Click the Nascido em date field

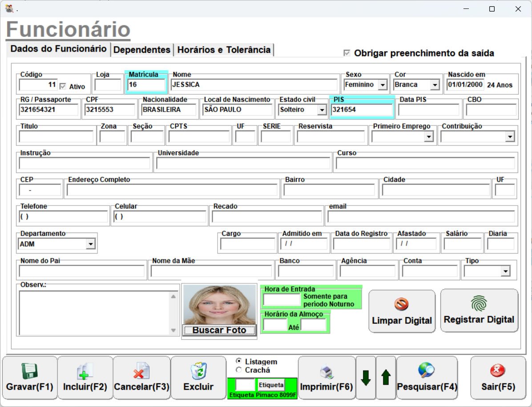point(465,85)
